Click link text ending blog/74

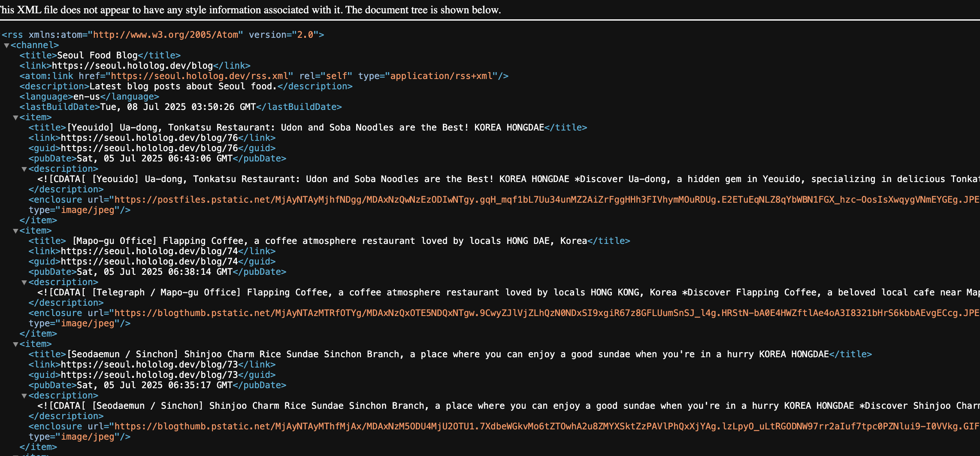pos(149,251)
